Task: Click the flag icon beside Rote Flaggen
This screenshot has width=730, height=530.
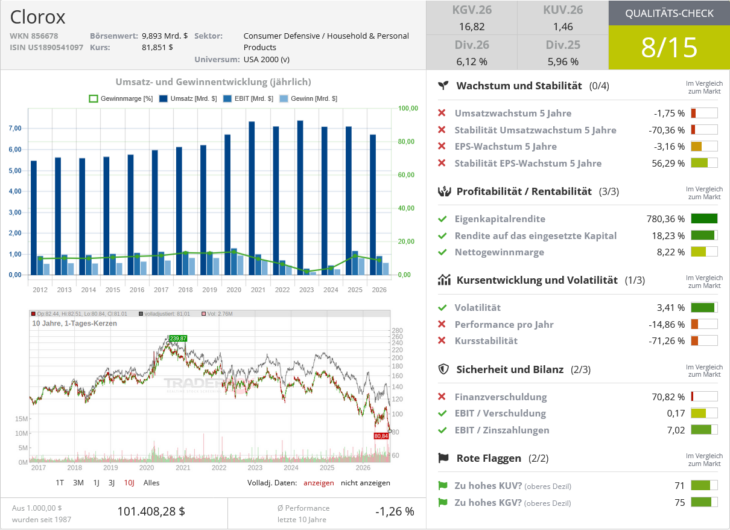Action: (444, 458)
